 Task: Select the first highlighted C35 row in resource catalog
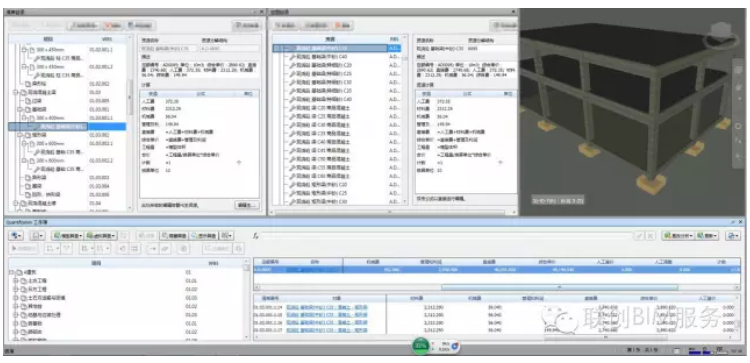pyautogui.click(x=337, y=48)
